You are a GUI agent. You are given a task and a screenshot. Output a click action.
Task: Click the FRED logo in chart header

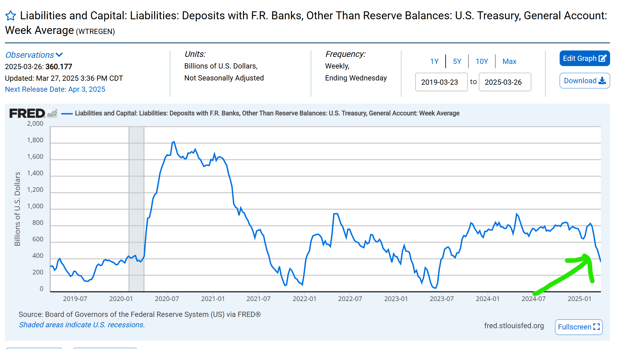[27, 113]
